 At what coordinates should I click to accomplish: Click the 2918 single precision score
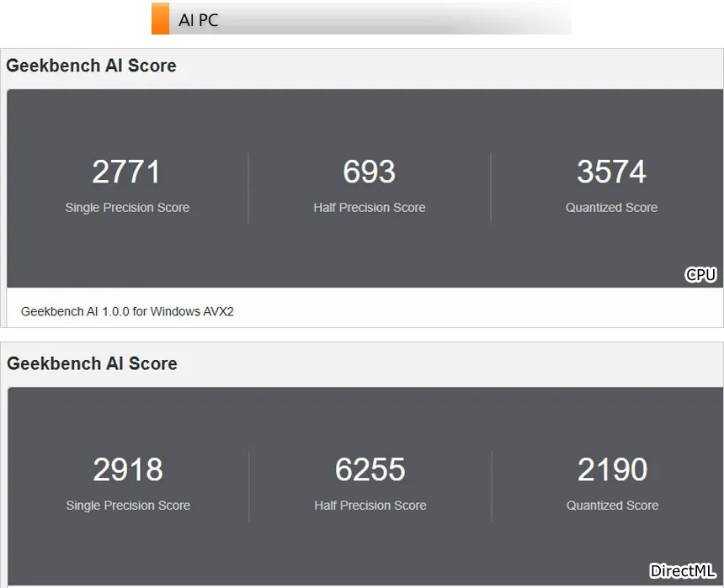(128, 470)
